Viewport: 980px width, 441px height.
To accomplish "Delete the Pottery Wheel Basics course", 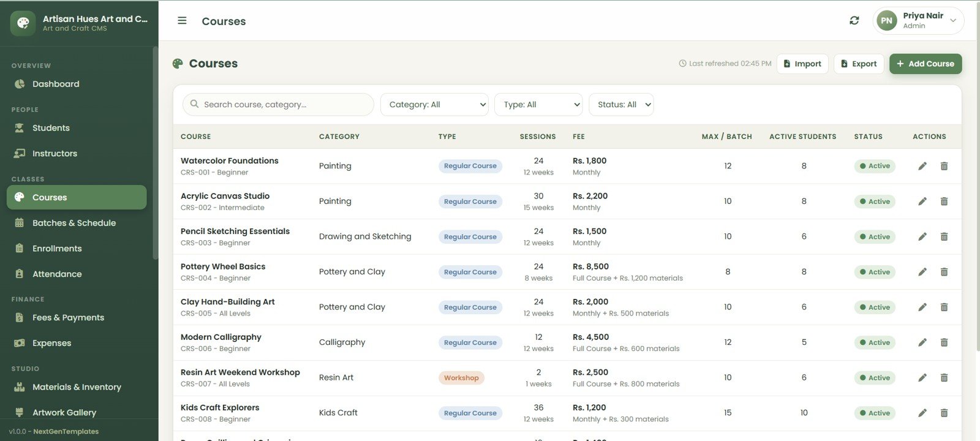I will click(944, 272).
